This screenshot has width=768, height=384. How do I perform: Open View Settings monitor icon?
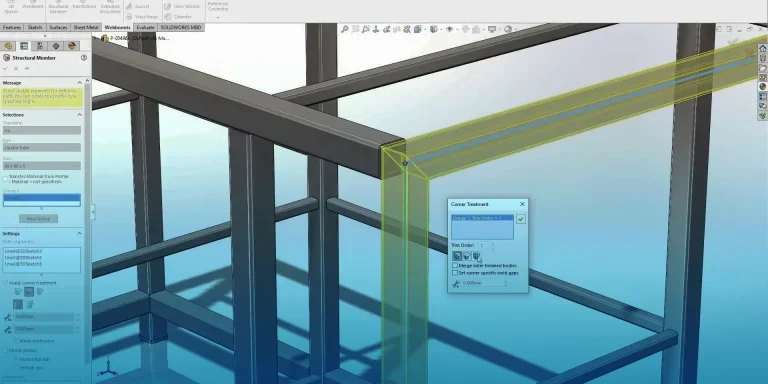coord(492,29)
